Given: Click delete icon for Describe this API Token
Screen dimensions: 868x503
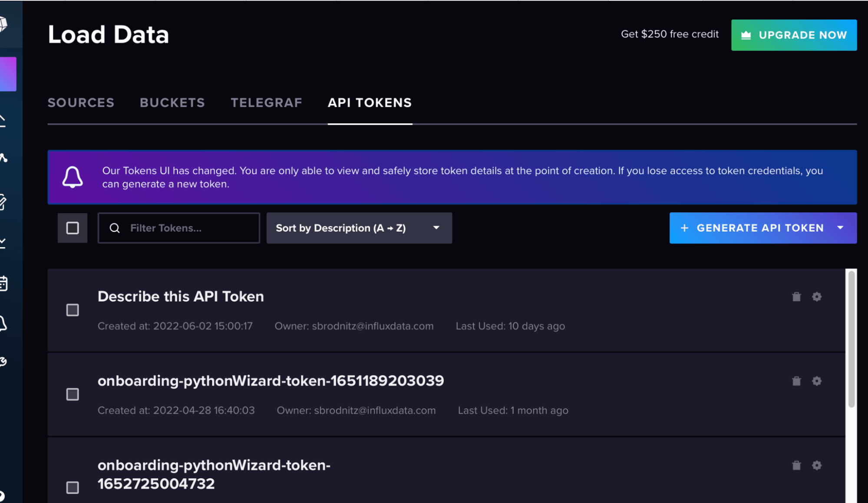Looking at the screenshot, I should coord(796,296).
